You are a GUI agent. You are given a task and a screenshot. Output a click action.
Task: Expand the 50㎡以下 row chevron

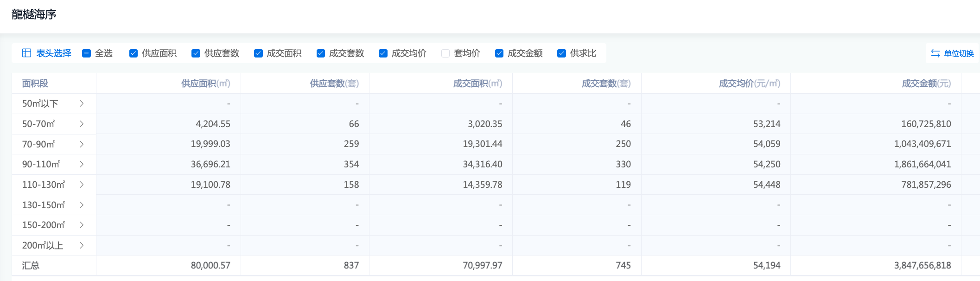(82, 103)
